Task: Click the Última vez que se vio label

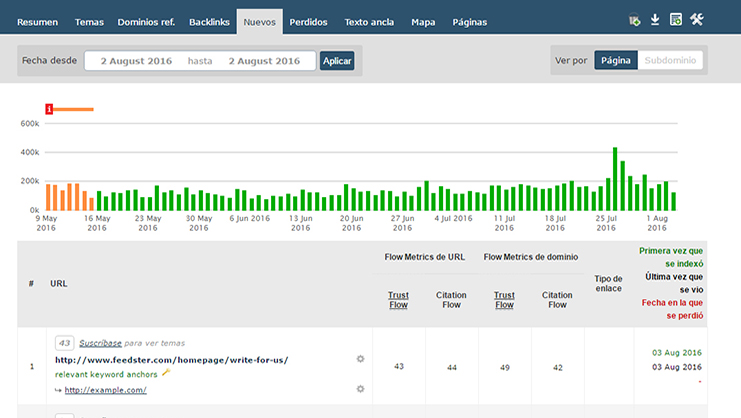Action: (x=674, y=283)
